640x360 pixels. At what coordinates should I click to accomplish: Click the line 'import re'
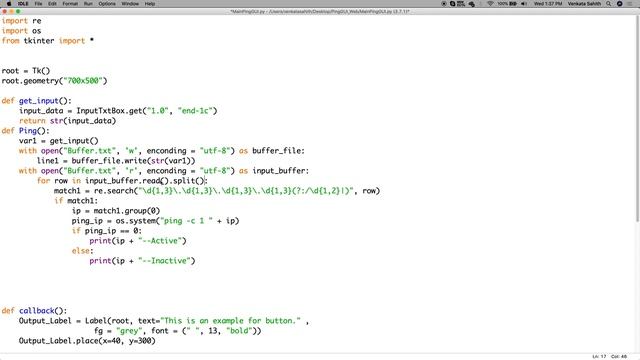tap(22, 21)
